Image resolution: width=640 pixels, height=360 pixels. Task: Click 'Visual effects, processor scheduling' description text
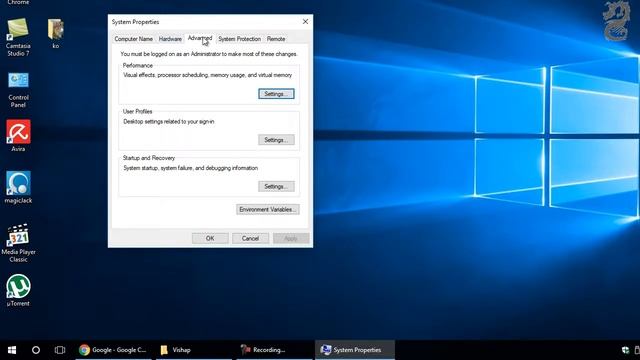(x=208, y=75)
